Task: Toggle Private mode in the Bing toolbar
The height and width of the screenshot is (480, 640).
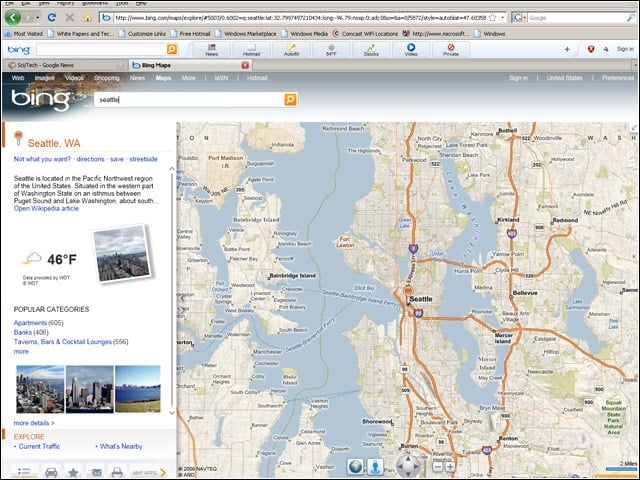Action: (x=451, y=50)
